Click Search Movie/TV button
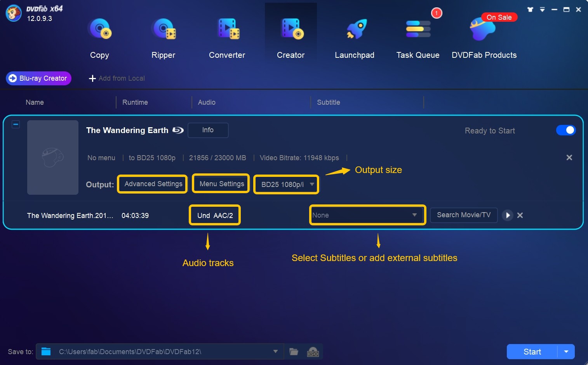Viewport: 588px width, 365px height. 464,215
